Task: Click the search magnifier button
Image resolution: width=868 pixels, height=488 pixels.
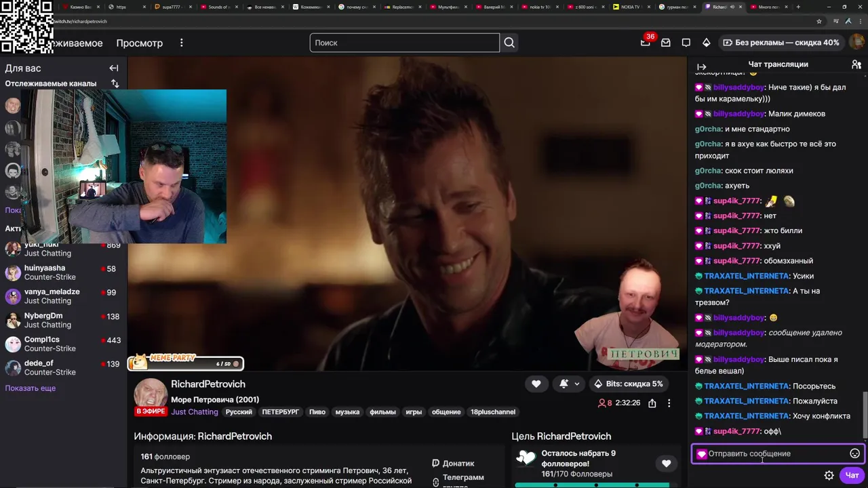Action: pos(509,43)
